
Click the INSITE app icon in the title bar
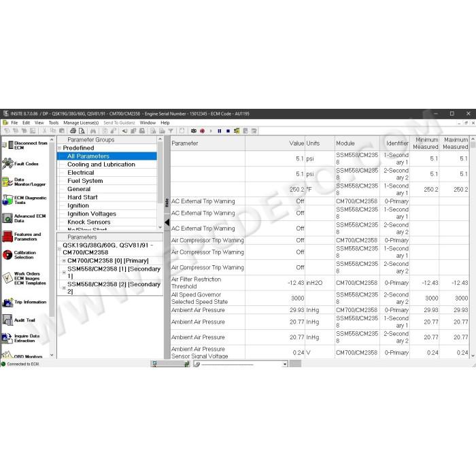pyautogui.click(x=5, y=114)
